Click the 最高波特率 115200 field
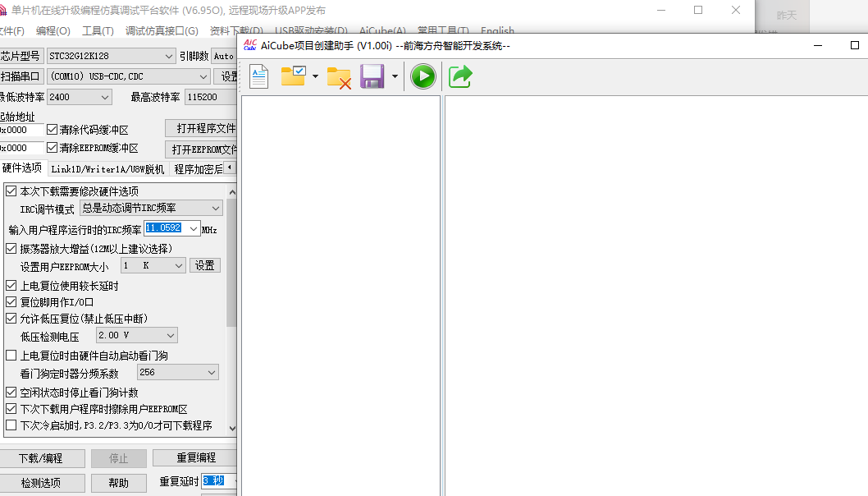The width and height of the screenshot is (868, 496). [211, 97]
